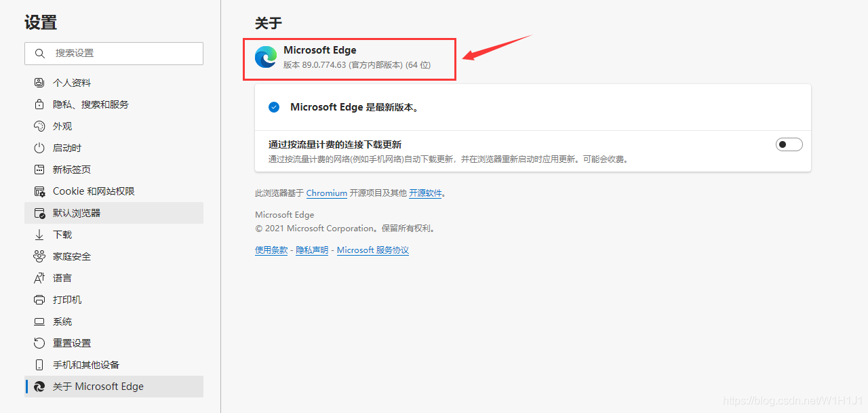Screen dimensions: 868x413
Task: Click the large Microsoft Edge logo
Action: pyautogui.click(x=266, y=57)
